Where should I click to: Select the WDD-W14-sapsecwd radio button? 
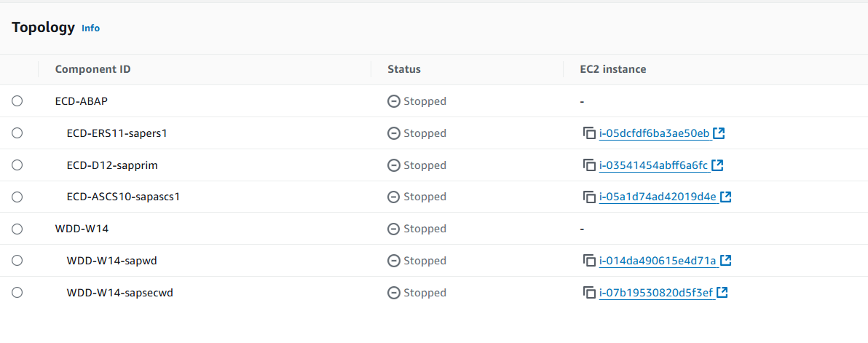17,293
